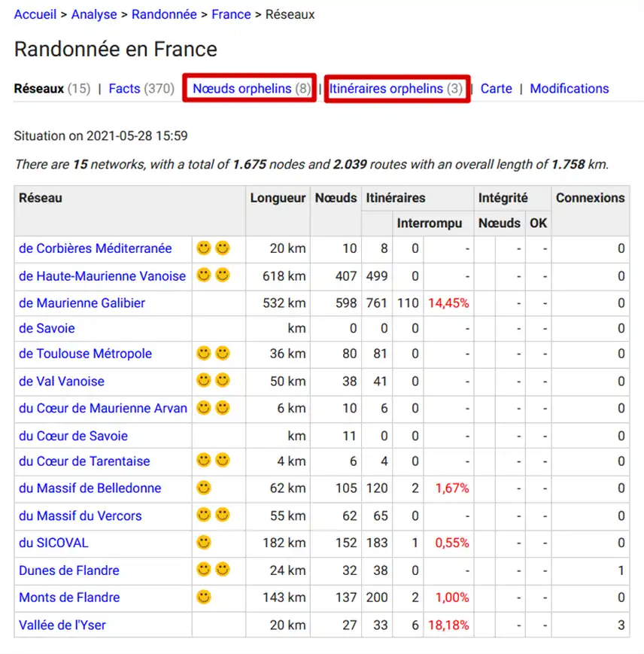Screen dimensions: 644x654
Task: Click smiley icon beside Massif de Belledonne
Action: pyautogui.click(x=203, y=488)
